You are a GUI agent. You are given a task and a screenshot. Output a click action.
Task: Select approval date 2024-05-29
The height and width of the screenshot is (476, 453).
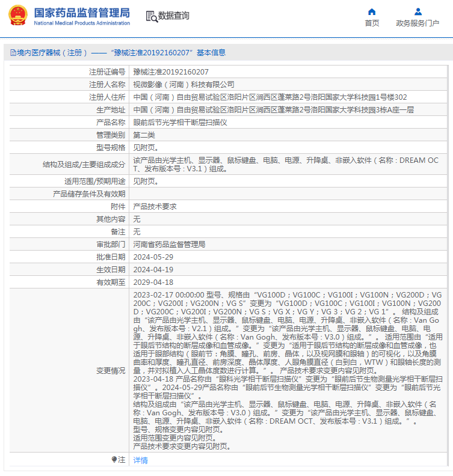coord(153,257)
